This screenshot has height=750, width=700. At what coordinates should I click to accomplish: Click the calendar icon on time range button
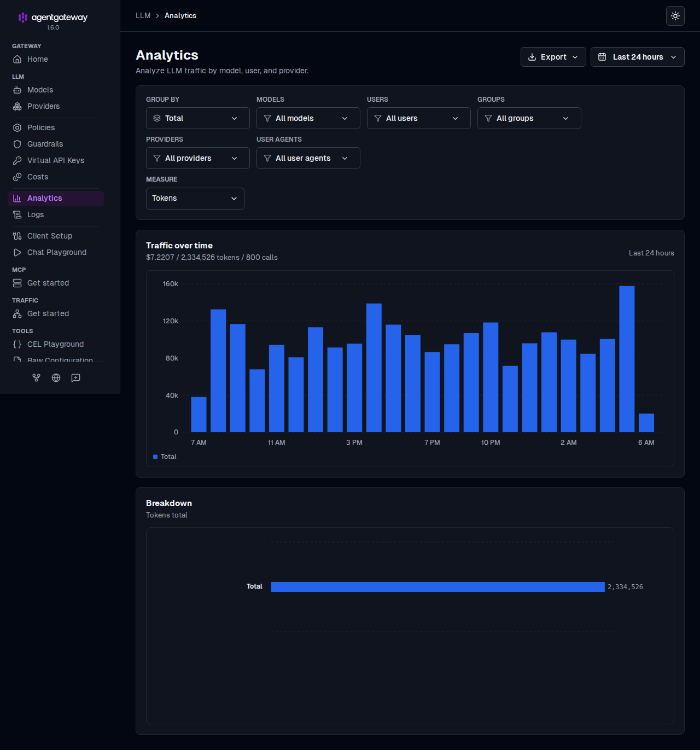pyautogui.click(x=602, y=57)
